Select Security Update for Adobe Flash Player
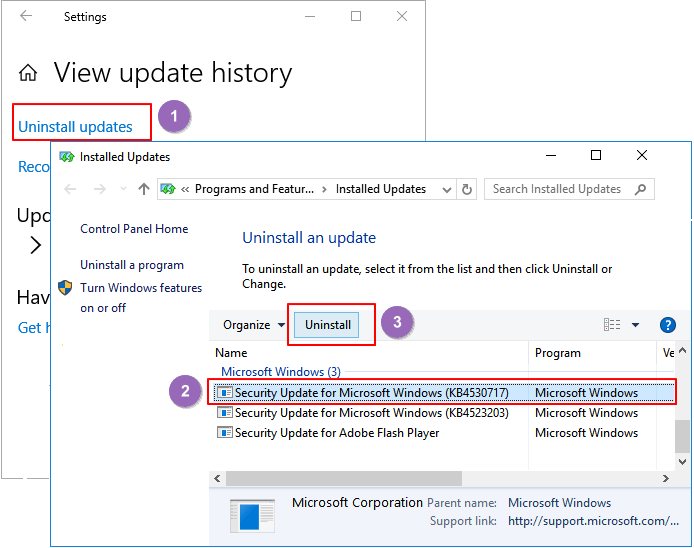This screenshot has height=548, width=694. click(x=336, y=433)
